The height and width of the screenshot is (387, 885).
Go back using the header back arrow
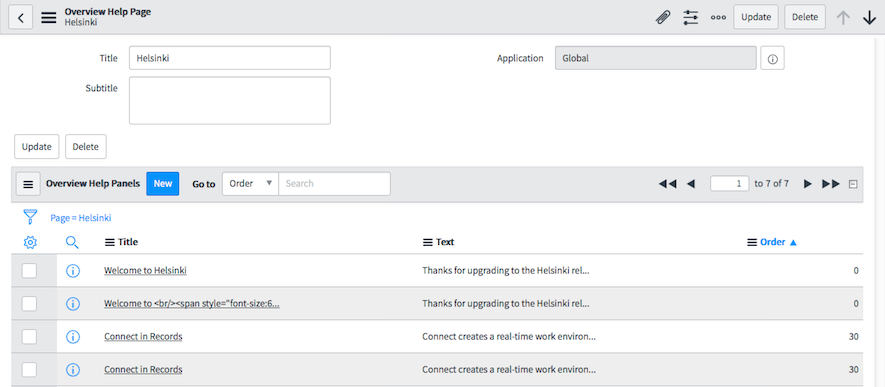(20, 17)
